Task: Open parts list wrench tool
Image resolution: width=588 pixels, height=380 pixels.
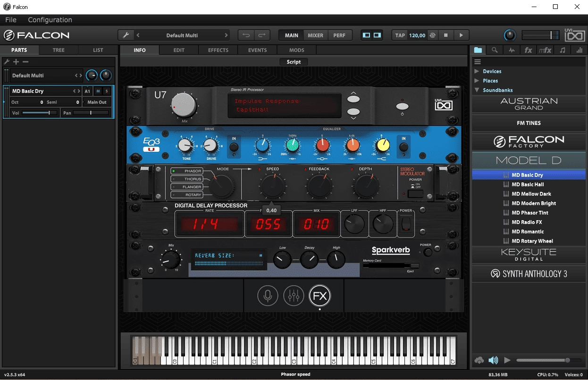Action: pos(7,62)
